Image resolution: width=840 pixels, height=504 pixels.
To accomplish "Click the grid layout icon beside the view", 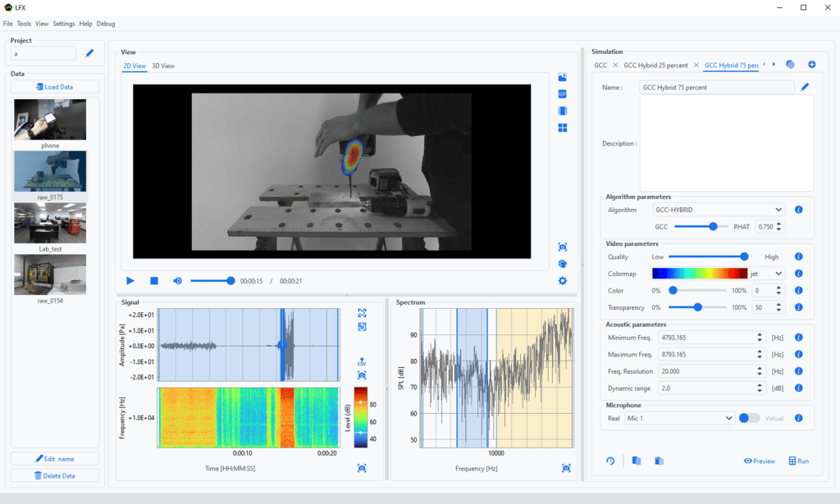I will pos(563,128).
